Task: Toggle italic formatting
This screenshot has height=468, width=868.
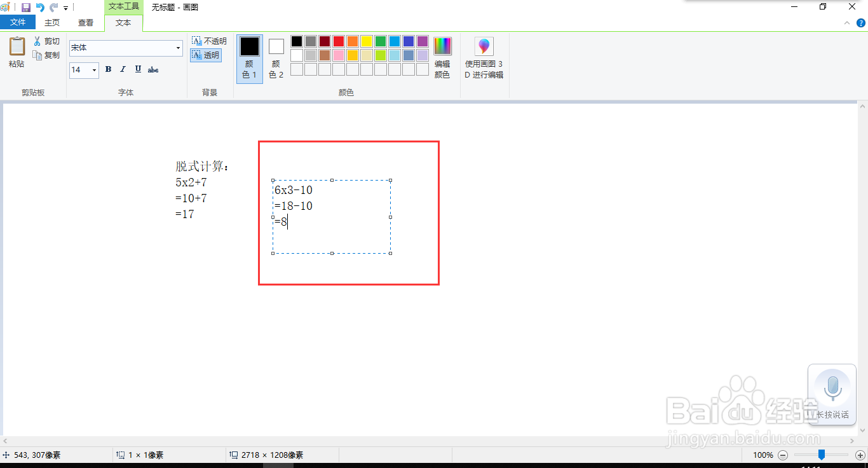Action: 123,69
